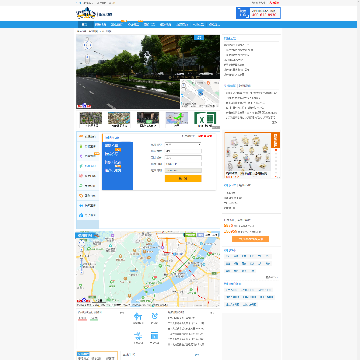360x360 pixels.
Task: Select the first entry in the blue form panel
Action: (112, 146)
